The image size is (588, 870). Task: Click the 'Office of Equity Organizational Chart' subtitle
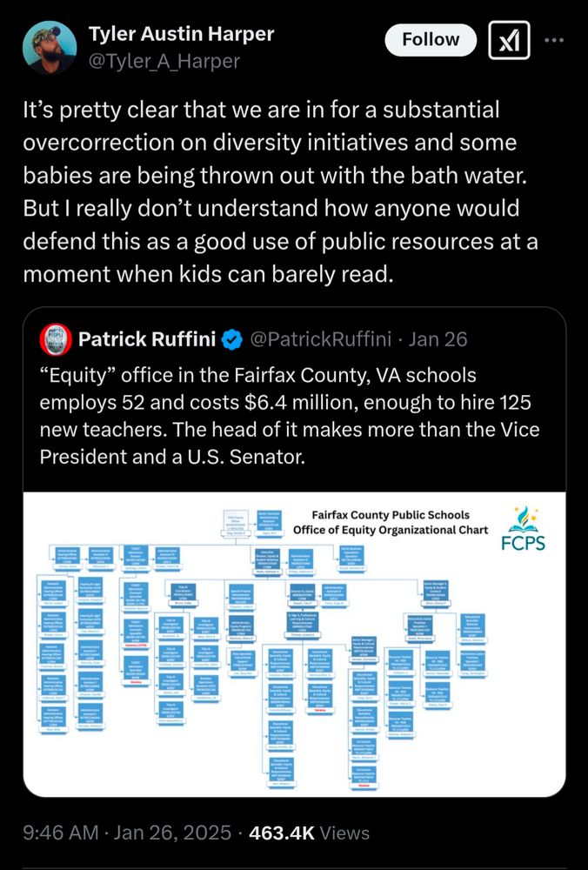391,530
